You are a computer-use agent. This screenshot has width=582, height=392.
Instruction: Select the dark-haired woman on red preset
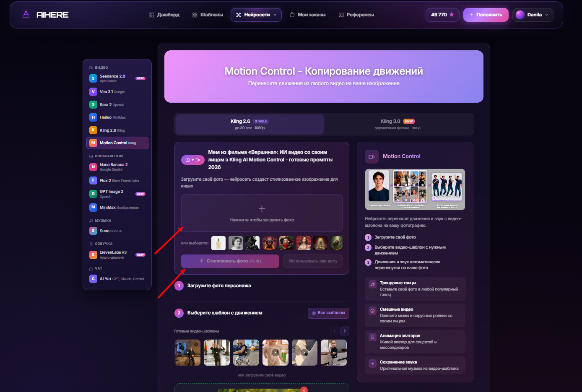click(x=304, y=243)
